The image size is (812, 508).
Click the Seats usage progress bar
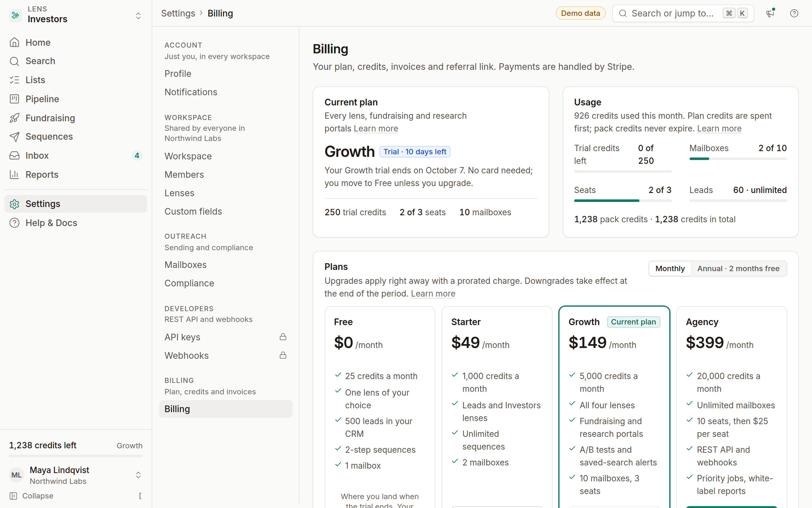click(x=622, y=201)
